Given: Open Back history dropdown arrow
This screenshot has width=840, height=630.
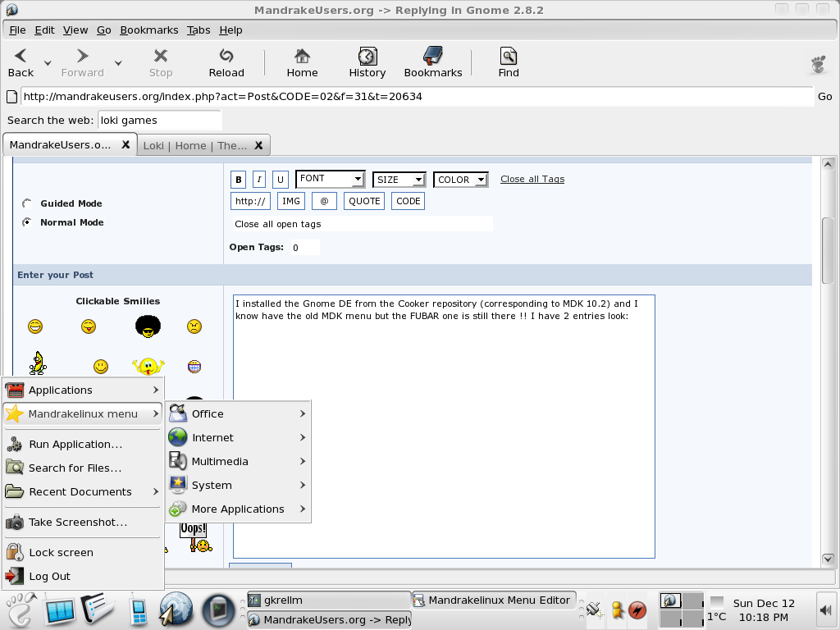Looking at the screenshot, I should (48, 63).
